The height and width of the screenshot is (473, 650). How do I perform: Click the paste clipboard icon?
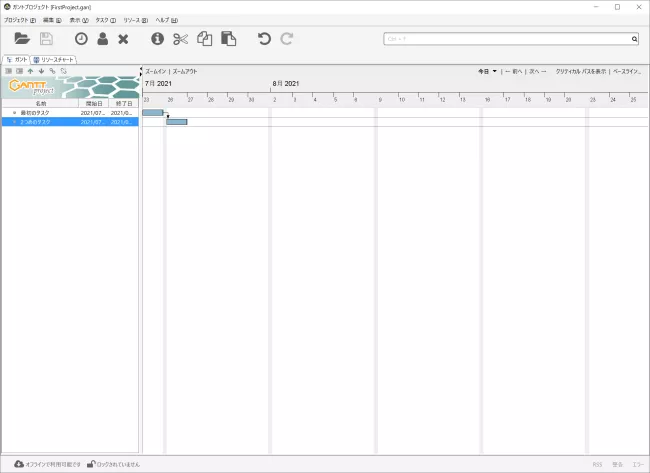(229, 39)
